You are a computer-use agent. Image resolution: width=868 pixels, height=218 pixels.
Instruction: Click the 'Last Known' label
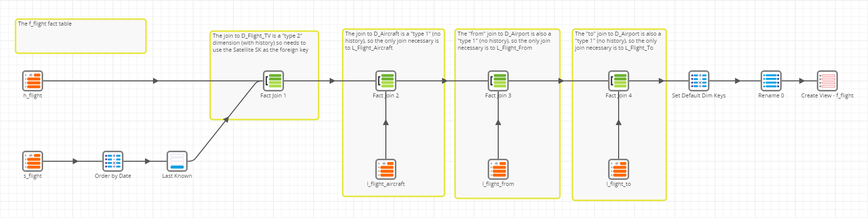[177, 176]
